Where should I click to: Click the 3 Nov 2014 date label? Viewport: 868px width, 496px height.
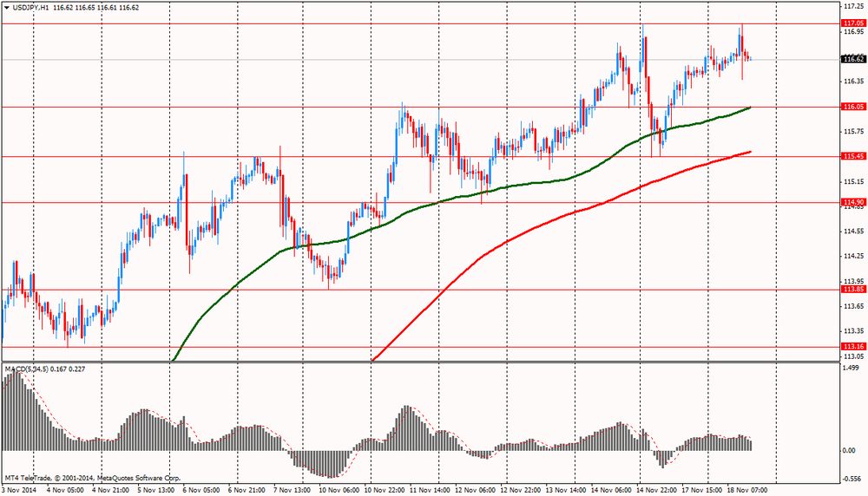click(x=19, y=490)
